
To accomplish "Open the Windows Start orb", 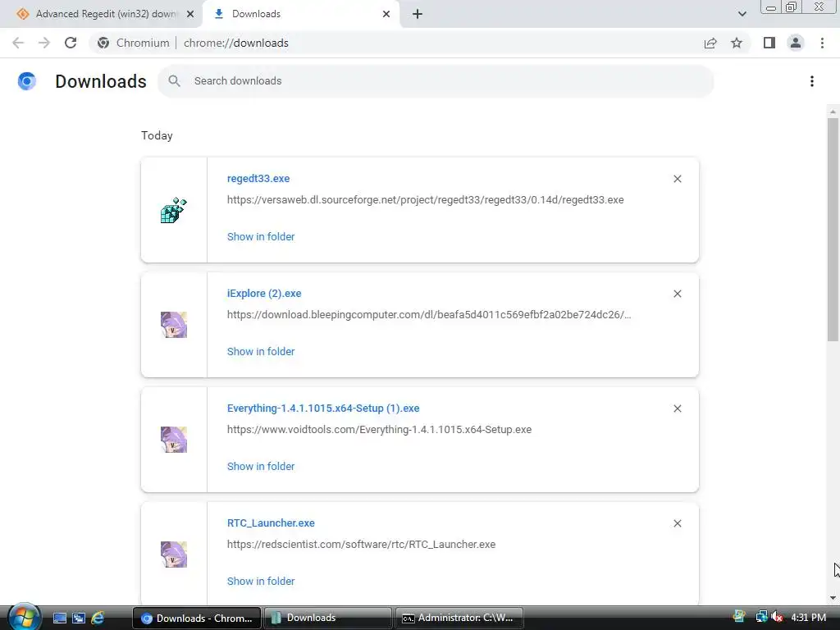I will [24, 617].
